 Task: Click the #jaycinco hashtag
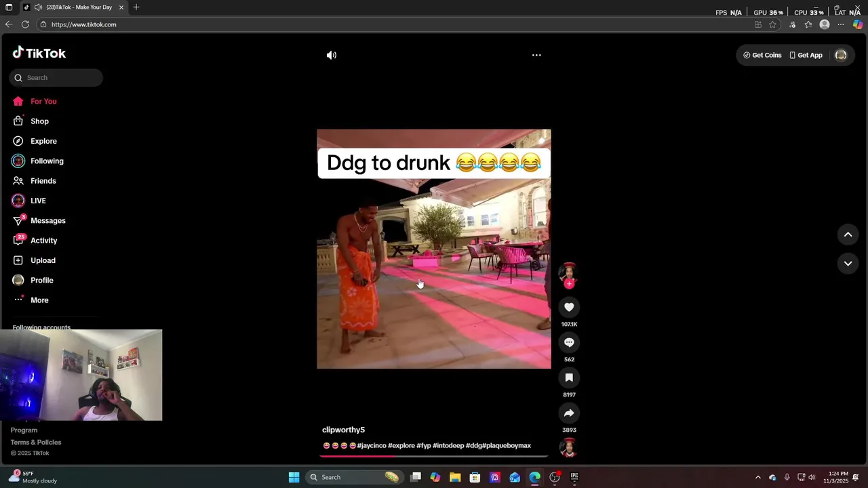(372, 445)
